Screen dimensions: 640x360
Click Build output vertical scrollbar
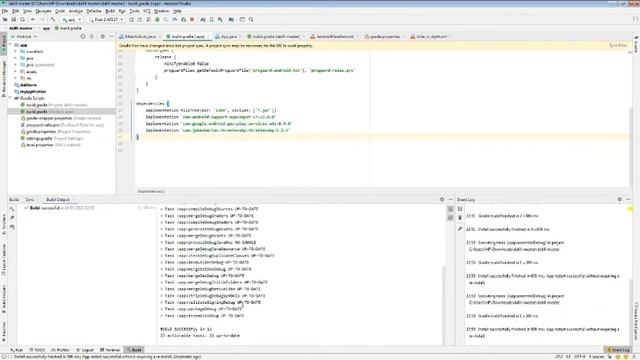click(x=444, y=304)
